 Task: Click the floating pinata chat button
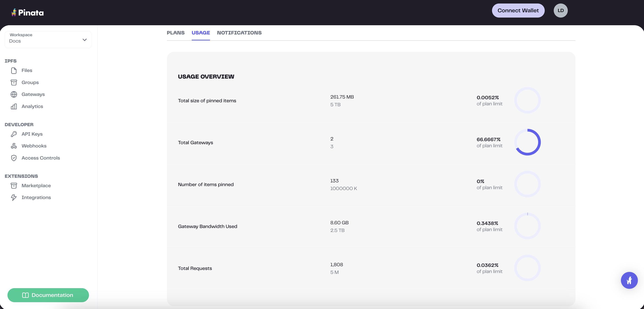[x=629, y=280]
